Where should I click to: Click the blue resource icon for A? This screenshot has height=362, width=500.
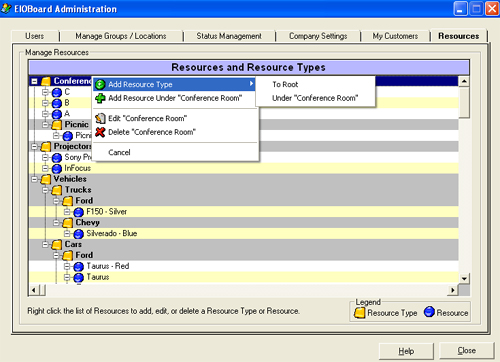(57, 114)
